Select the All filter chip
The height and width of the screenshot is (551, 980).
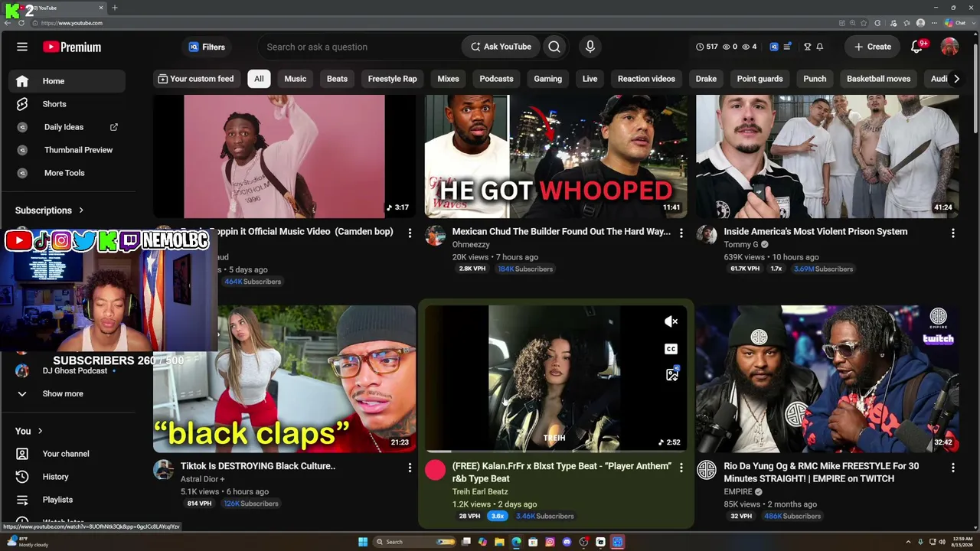coord(259,79)
